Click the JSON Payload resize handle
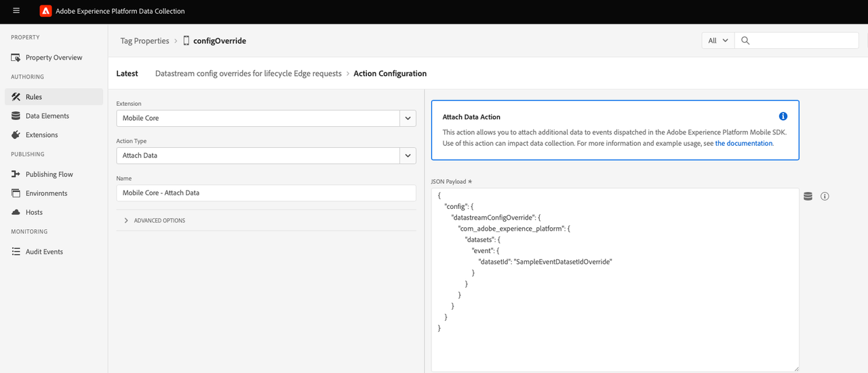 (x=795, y=368)
